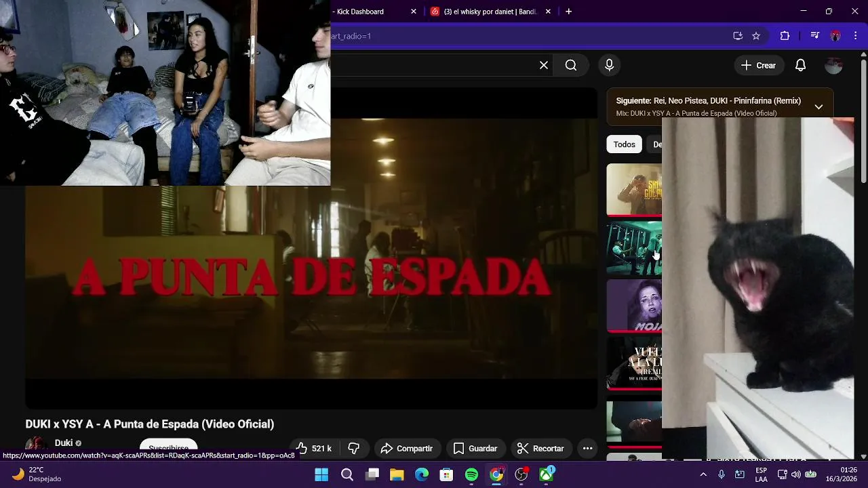Click Compartir to share the video
Viewport: 868px width, 488px height.
(x=406, y=448)
